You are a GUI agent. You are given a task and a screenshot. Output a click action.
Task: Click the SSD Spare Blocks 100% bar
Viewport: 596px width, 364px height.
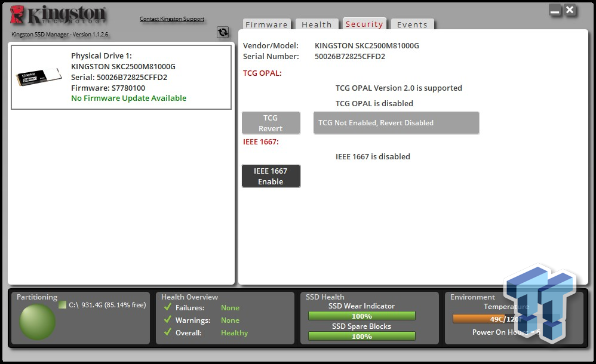[362, 336]
